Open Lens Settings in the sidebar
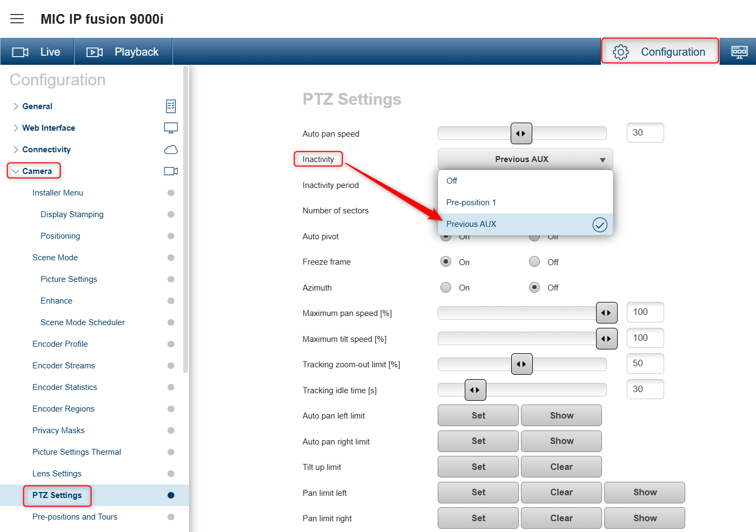This screenshot has height=532, width=756. [x=57, y=474]
